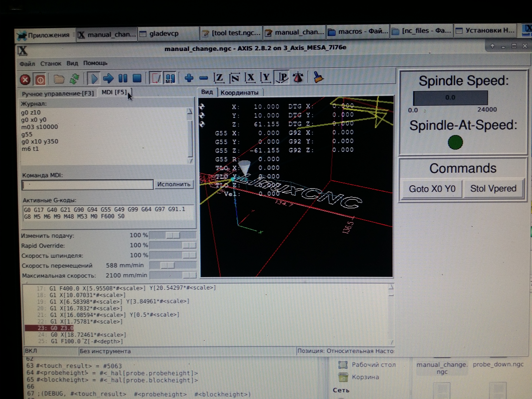The width and height of the screenshot is (532, 399).
Task: Select perspective view P icon
Action: (282, 77)
